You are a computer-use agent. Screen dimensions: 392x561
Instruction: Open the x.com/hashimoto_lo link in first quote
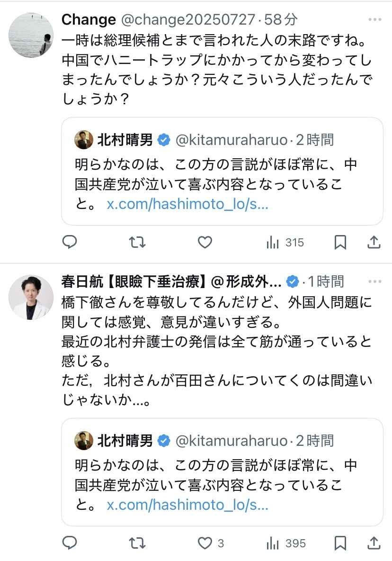click(x=187, y=206)
